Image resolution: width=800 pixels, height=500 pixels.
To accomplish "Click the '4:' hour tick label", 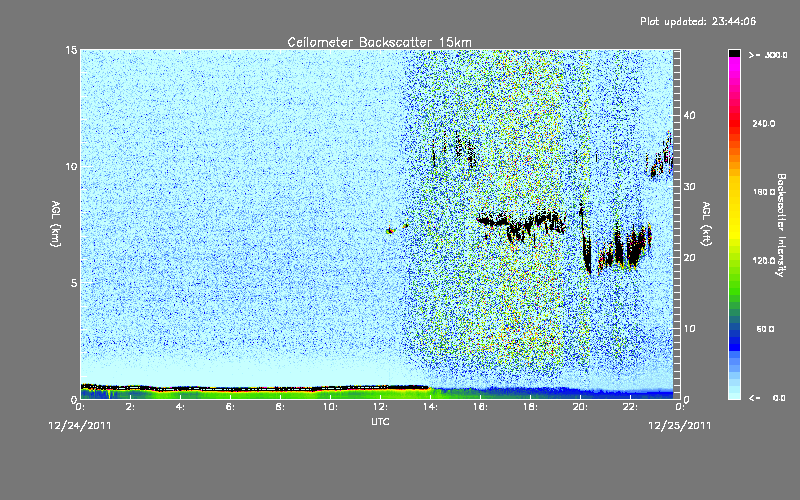I will (x=180, y=407).
